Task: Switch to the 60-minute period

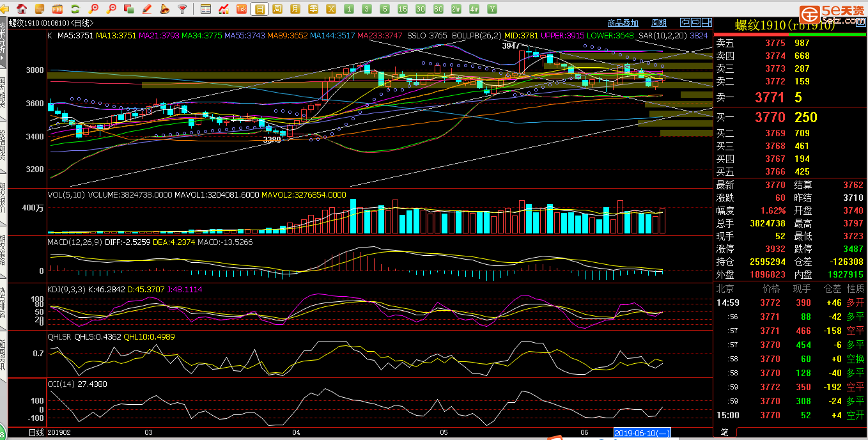Action: click(438, 9)
